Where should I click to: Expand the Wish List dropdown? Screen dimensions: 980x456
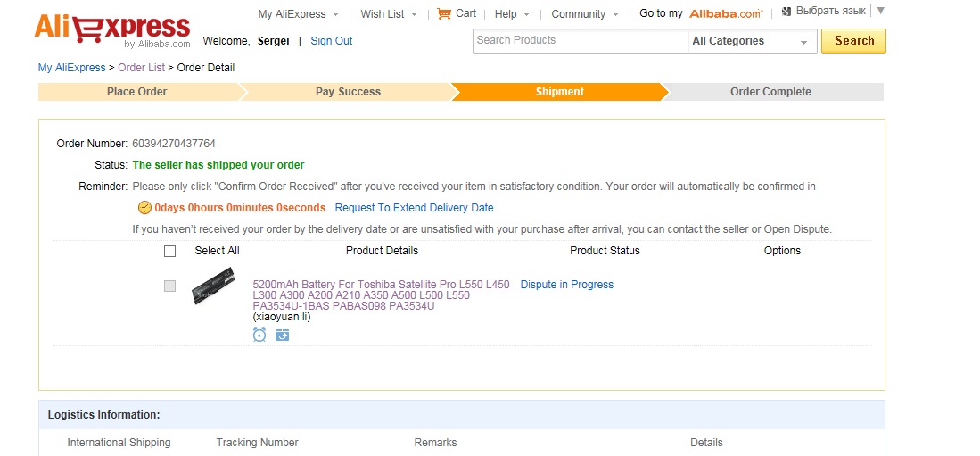[389, 14]
